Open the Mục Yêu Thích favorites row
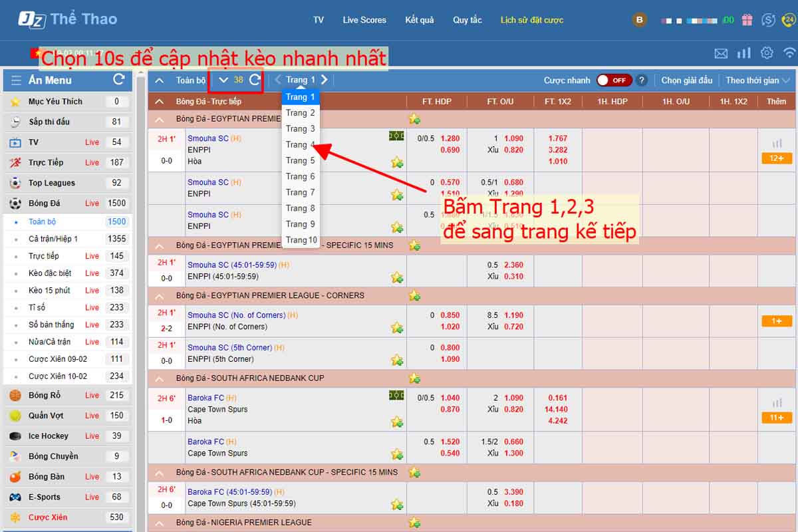The width and height of the screenshot is (798, 532). tap(68, 102)
